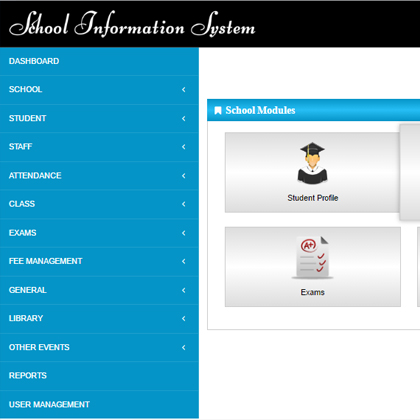Click the Student Profile label text

313,198
